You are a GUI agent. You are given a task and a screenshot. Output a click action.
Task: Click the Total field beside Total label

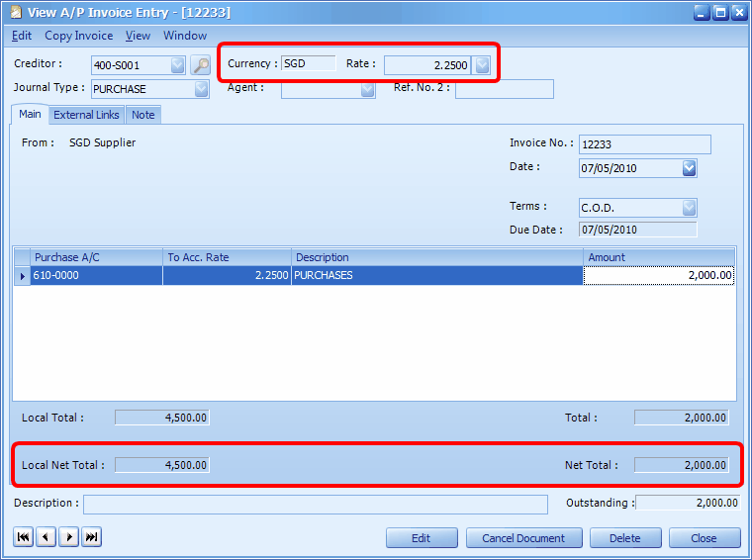pos(681,418)
